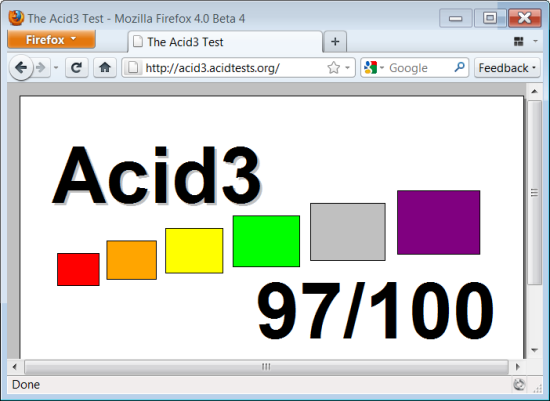Reload the page with the refresh icon
The height and width of the screenshot is (401, 550).
coord(76,67)
